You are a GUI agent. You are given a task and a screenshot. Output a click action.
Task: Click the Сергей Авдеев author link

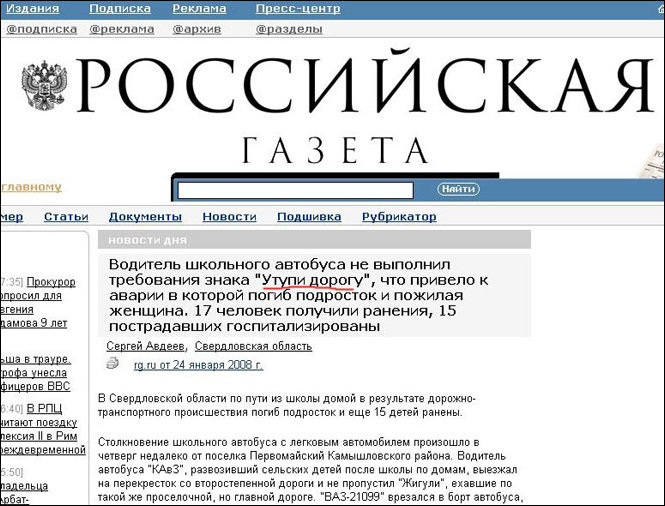point(146,347)
